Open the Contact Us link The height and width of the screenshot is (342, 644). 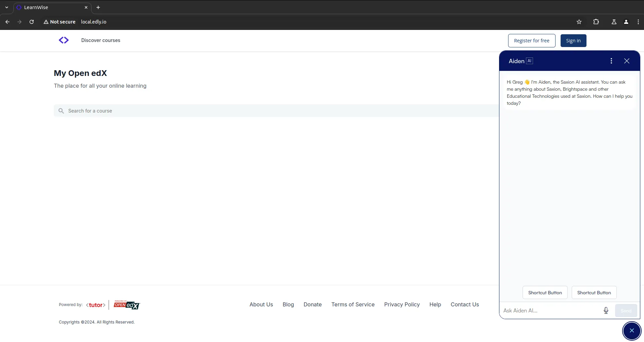coord(465,304)
